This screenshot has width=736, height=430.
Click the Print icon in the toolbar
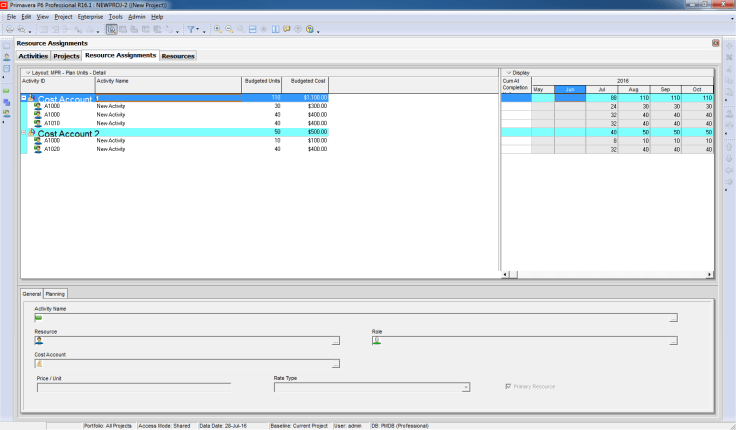(9, 29)
